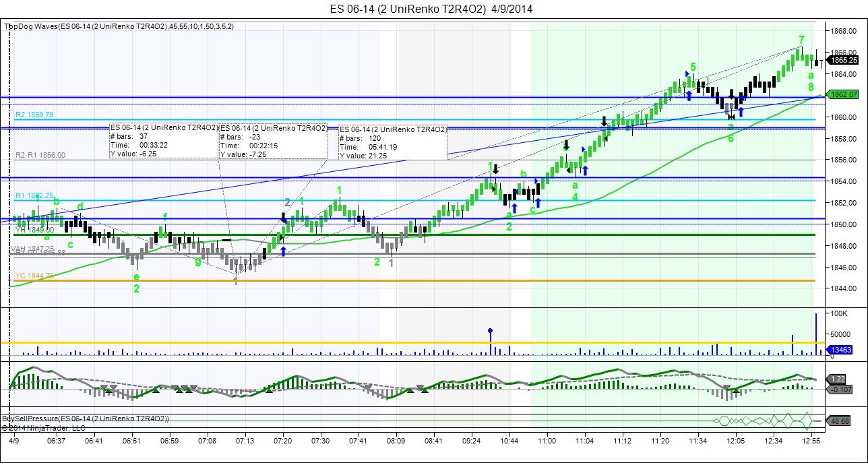This screenshot has width=868, height=463.
Task: Click the 11:12 time axis label
Action: point(623,441)
